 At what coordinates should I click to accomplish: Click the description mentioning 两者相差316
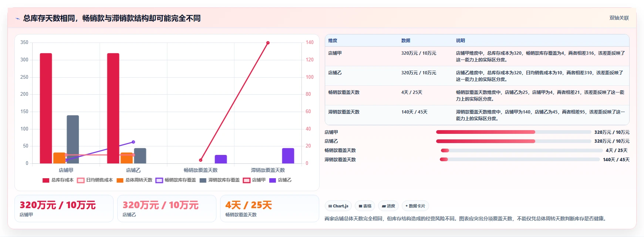[540, 57]
